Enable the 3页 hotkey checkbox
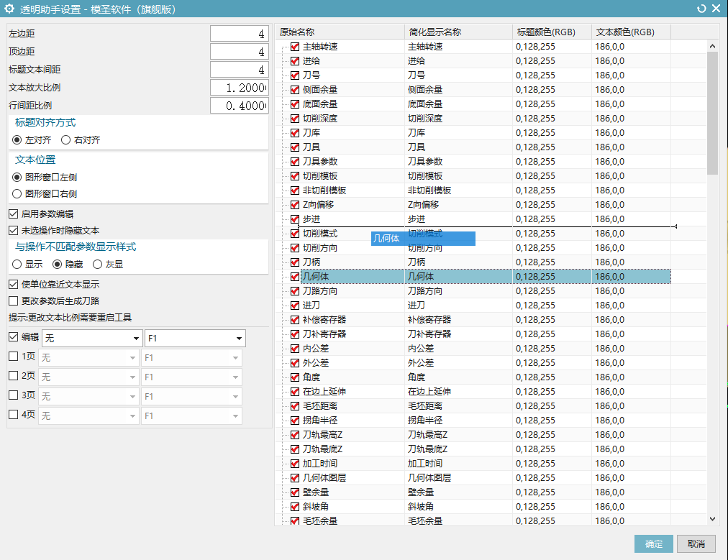This screenshot has height=560, width=728. tap(14, 395)
